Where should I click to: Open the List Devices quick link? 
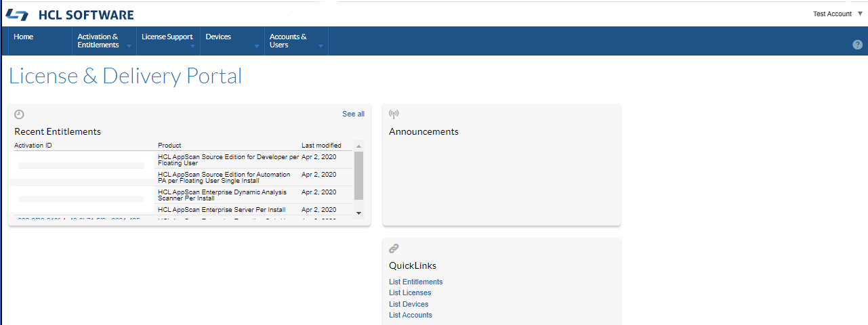(409, 304)
